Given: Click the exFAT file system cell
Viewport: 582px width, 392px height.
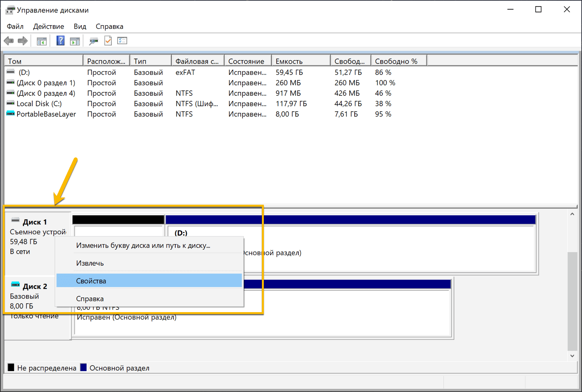Looking at the screenshot, I should pyautogui.click(x=185, y=72).
